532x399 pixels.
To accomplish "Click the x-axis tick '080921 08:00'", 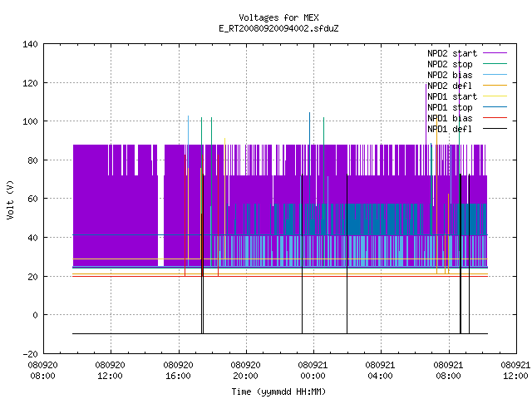I will tap(448, 371).
